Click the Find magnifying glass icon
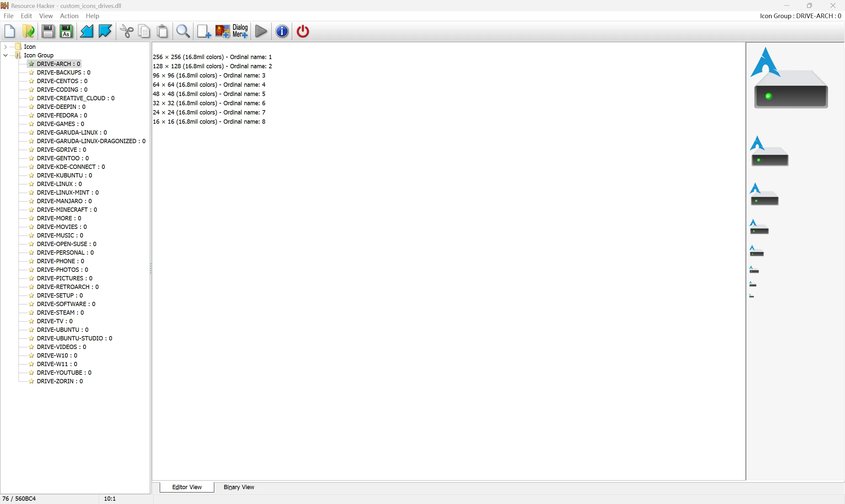 coord(183,31)
